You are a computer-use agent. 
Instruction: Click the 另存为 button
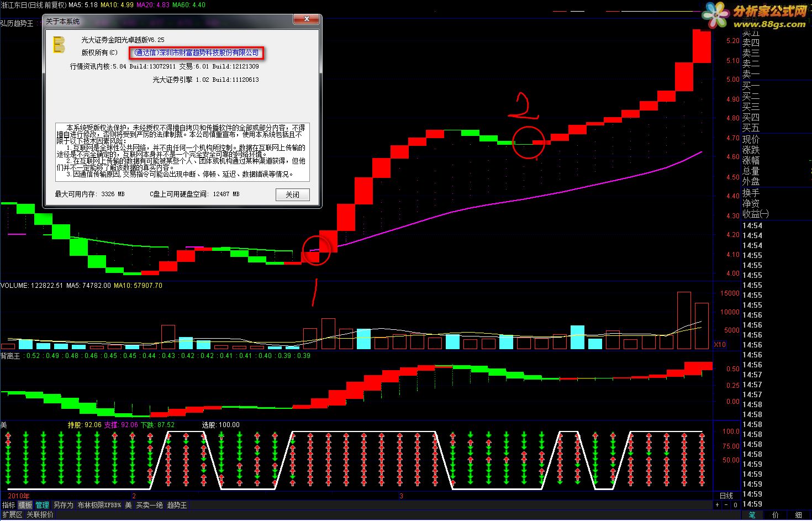[x=63, y=505]
